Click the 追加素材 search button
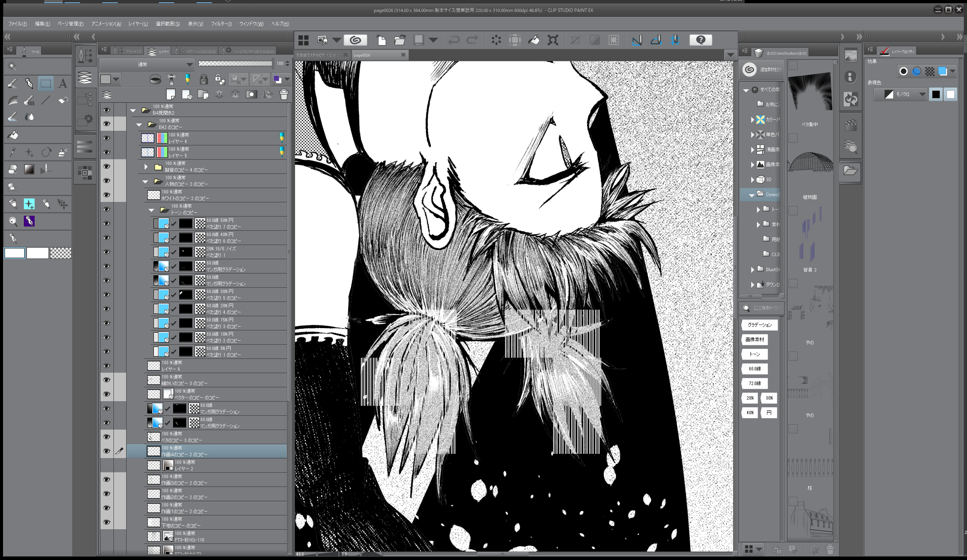Screen dimensions: 967x560 [762, 70]
